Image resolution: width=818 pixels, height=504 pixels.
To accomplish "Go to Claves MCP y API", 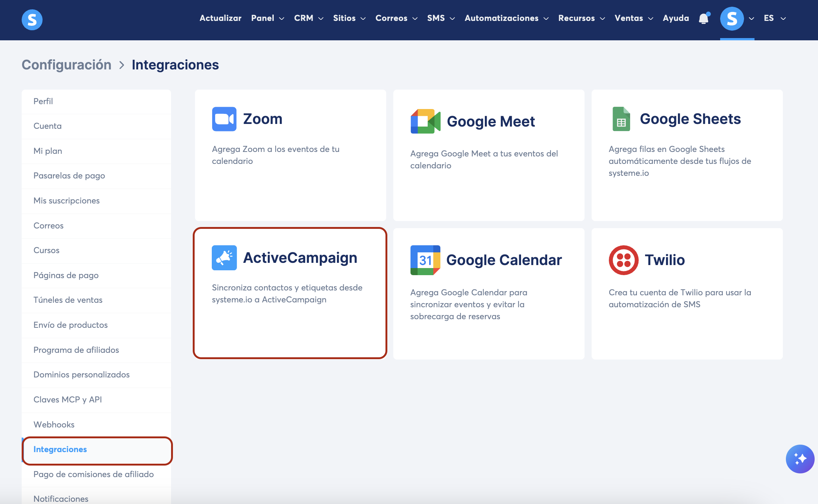I will tap(96, 400).
